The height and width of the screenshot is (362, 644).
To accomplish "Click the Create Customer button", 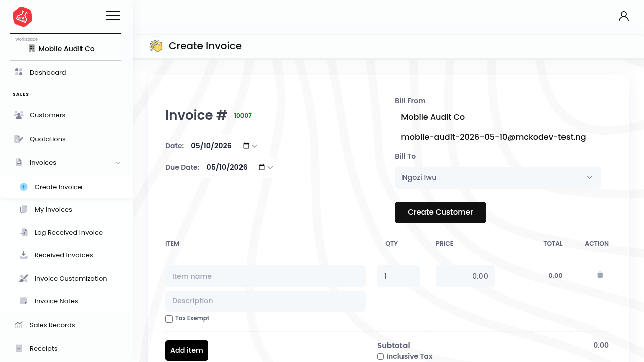I will pyautogui.click(x=440, y=212).
